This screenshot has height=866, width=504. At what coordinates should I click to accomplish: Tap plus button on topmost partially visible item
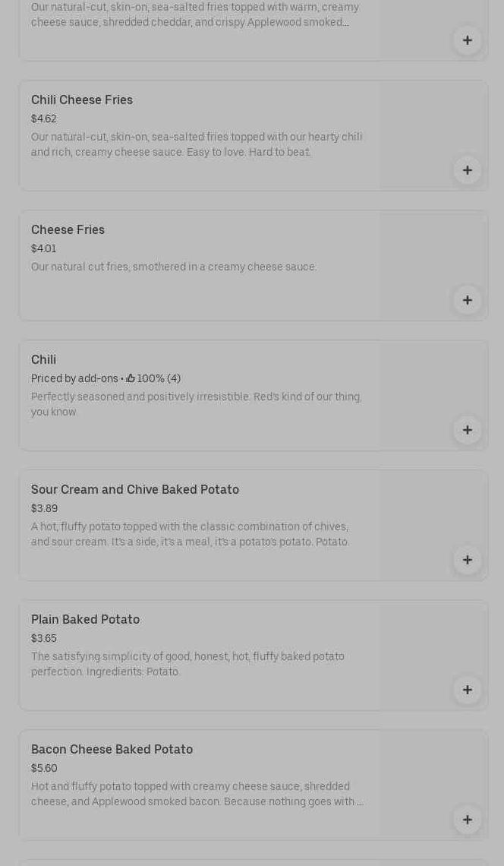coord(467,40)
